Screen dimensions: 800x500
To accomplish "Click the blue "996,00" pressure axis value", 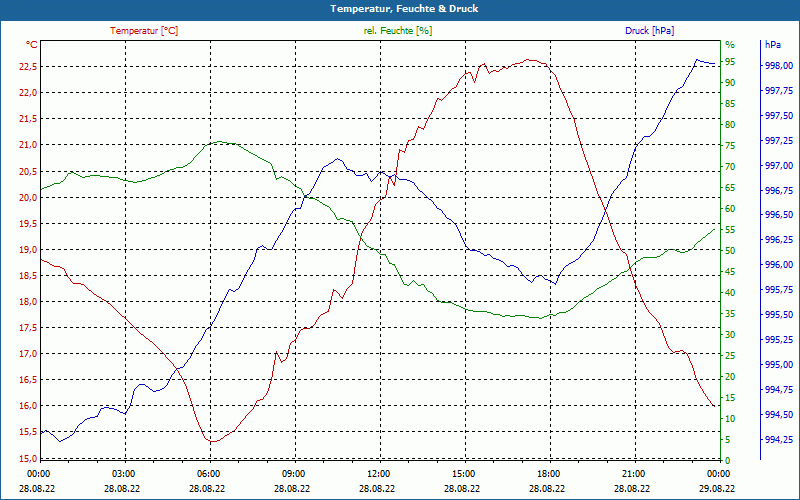I will pos(779,265).
